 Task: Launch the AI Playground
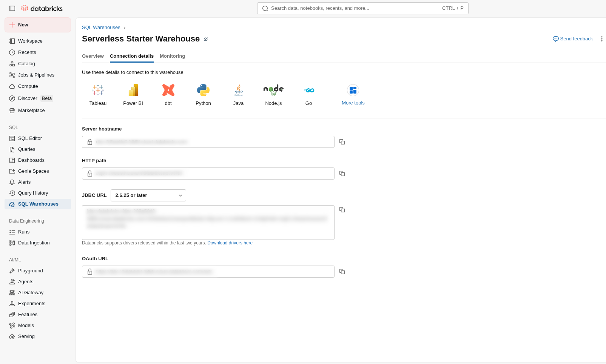click(x=38, y=271)
